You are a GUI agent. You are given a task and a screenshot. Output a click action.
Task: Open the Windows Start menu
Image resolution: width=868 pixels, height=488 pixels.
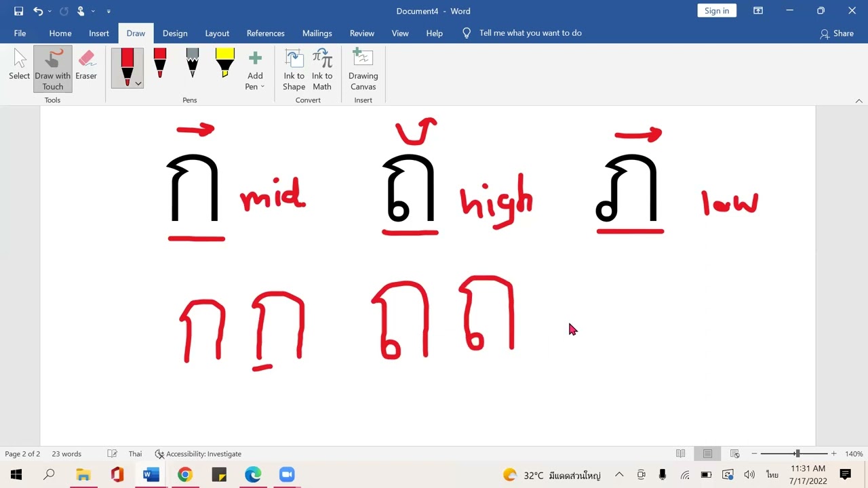(x=16, y=474)
